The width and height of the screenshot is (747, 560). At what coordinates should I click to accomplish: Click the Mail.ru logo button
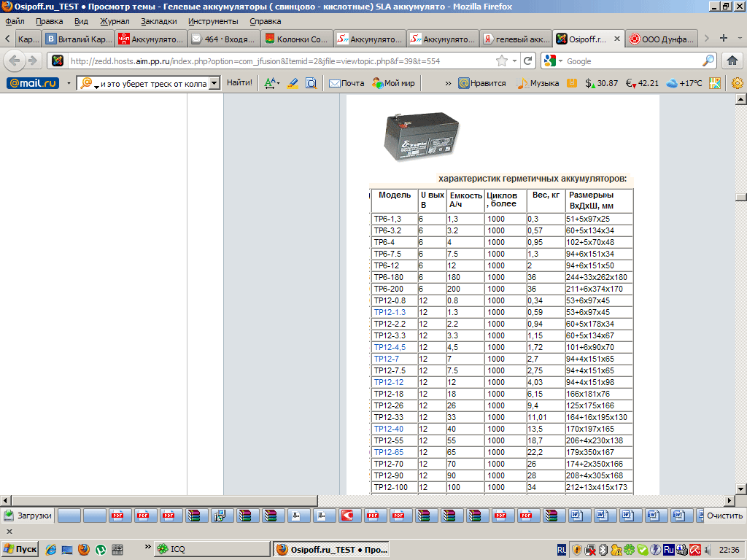[33, 83]
